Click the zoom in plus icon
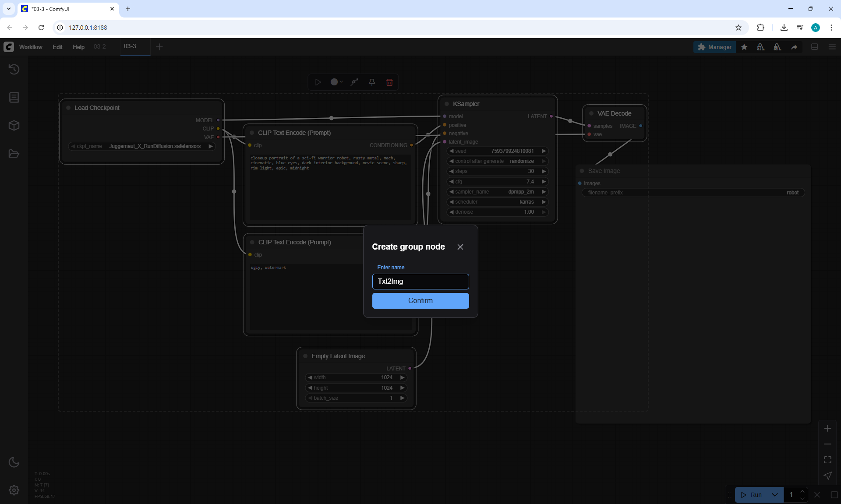Viewport: 841px width, 504px height. coord(827,428)
